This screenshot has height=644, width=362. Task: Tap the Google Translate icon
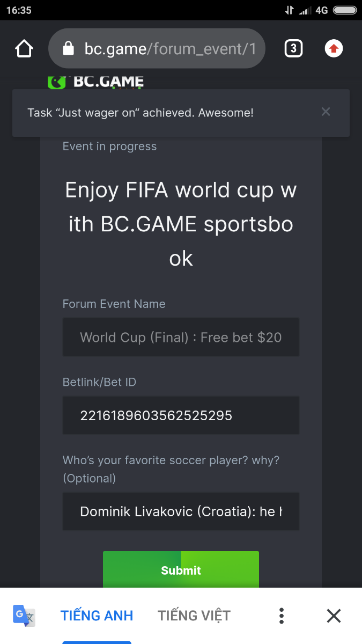pyautogui.click(x=24, y=616)
